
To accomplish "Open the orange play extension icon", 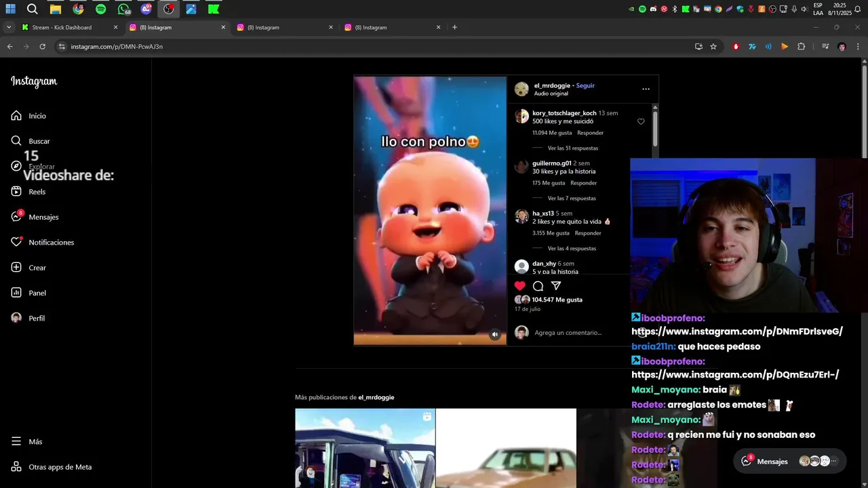I will [x=785, y=47].
